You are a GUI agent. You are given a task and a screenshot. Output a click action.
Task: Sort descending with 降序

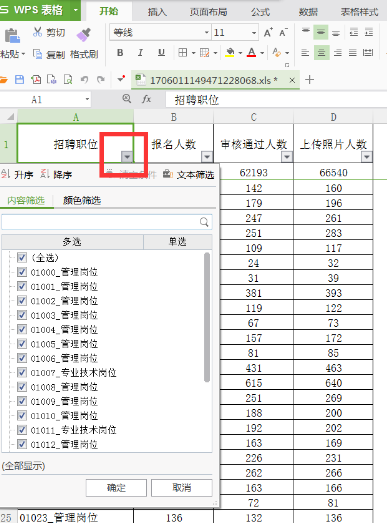coord(56,174)
